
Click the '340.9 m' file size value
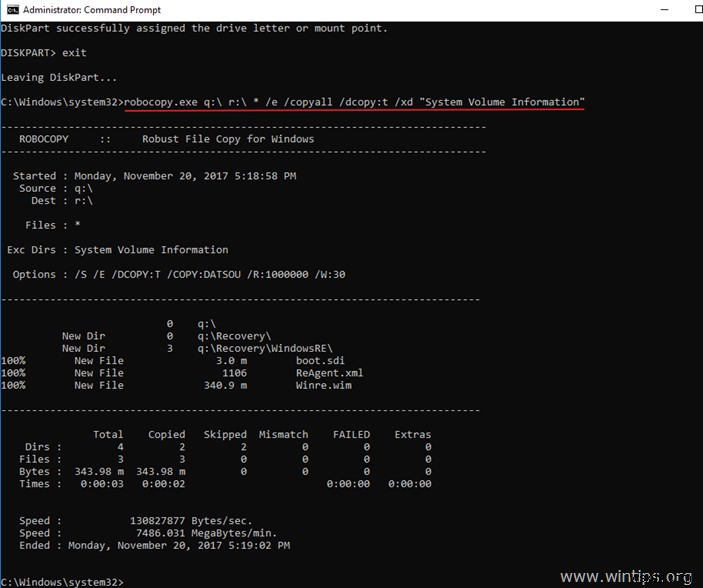click(x=225, y=385)
